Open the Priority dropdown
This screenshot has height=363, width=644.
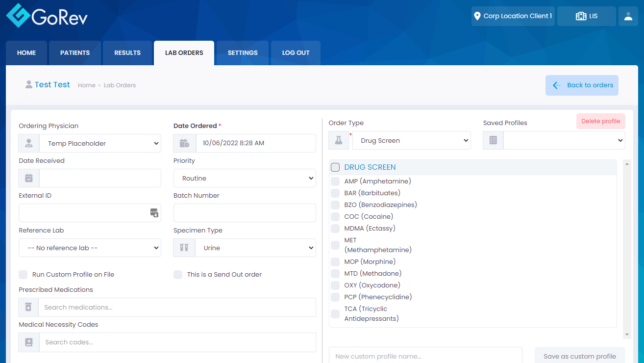[x=245, y=178]
